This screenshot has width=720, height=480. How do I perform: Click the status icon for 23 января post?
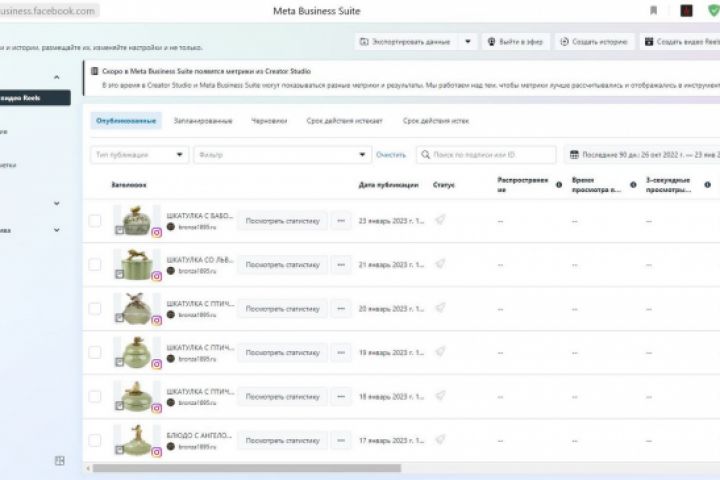pyautogui.click(x=440, y=220)
